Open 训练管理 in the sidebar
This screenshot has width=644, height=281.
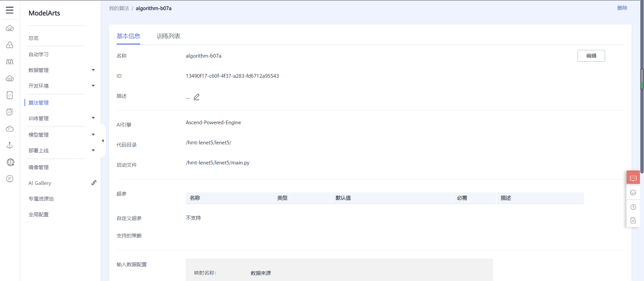click(x=39, y=118)
